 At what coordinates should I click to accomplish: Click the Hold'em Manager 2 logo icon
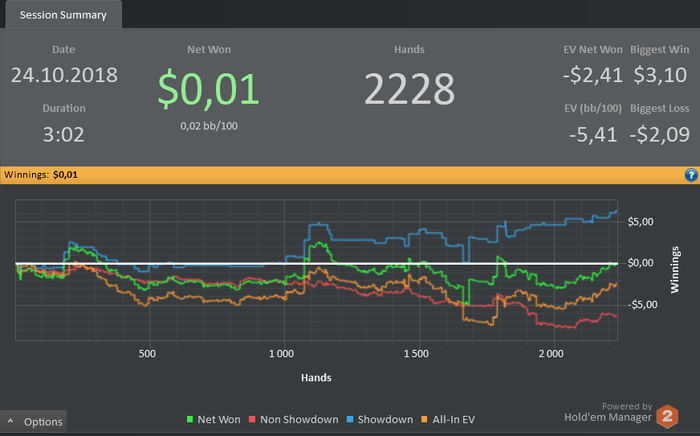pyautogui.click(x=667, y=416)
